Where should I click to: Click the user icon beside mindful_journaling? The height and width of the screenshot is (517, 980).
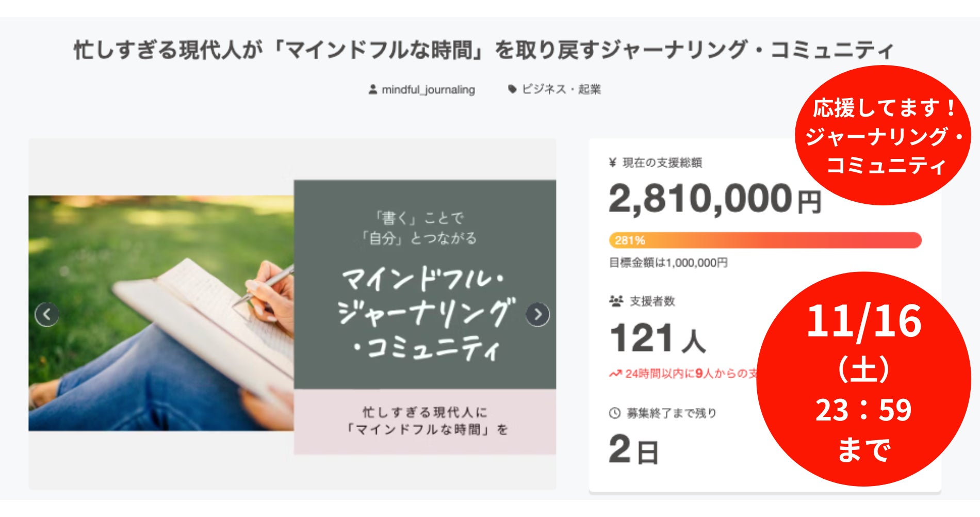coord(373,90)
